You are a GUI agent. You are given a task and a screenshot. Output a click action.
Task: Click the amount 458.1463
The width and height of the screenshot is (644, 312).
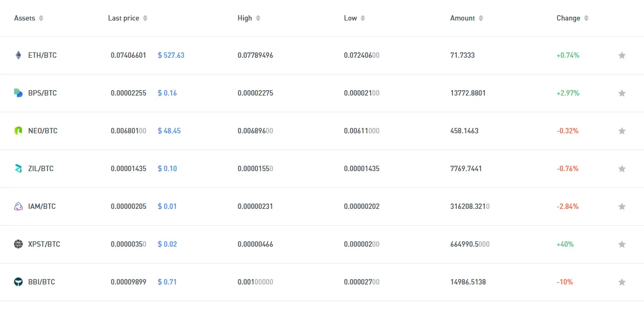464,131
